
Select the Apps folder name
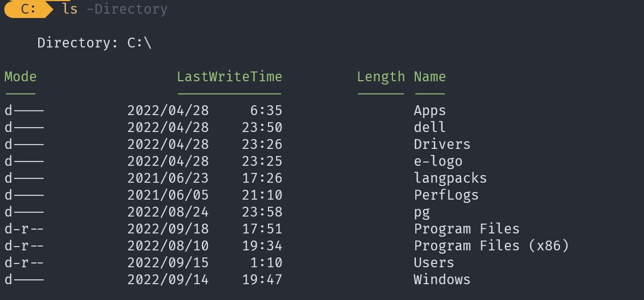430,111
